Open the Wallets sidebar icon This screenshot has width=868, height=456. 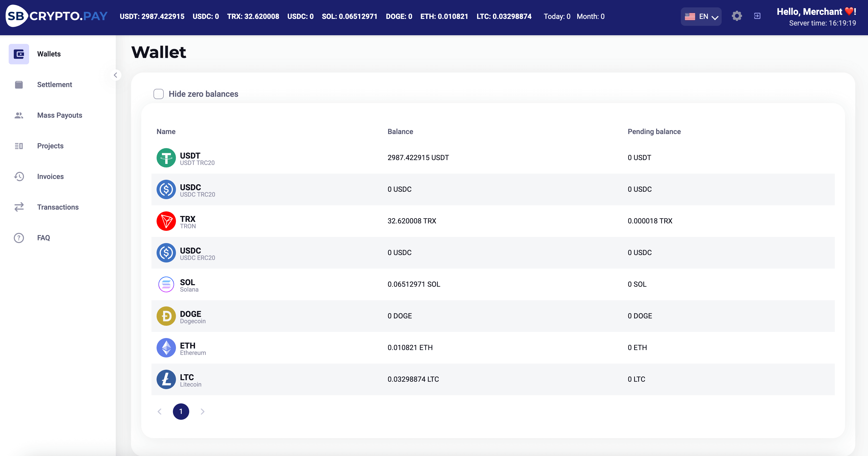pos(19,54)
